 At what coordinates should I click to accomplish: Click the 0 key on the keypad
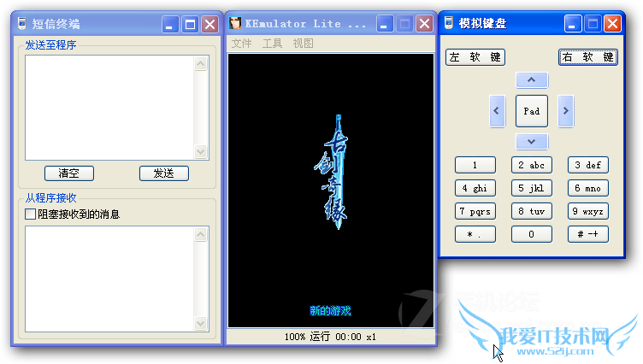tap(532, 234)
